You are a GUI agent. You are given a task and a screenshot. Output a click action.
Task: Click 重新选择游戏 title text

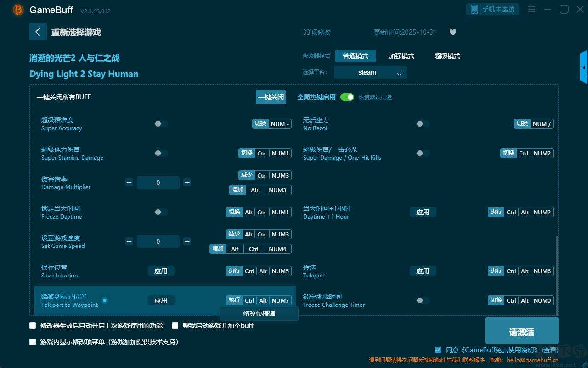click(76, 32)
